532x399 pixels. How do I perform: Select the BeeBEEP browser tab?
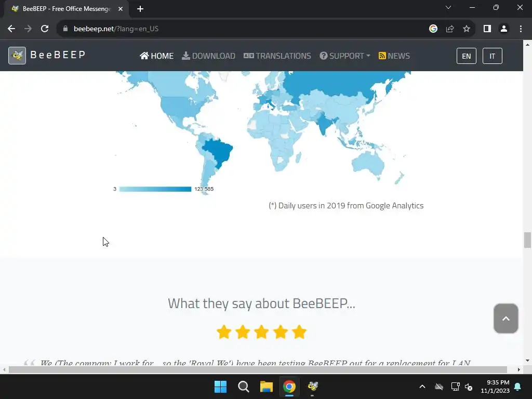click(66, 9)
